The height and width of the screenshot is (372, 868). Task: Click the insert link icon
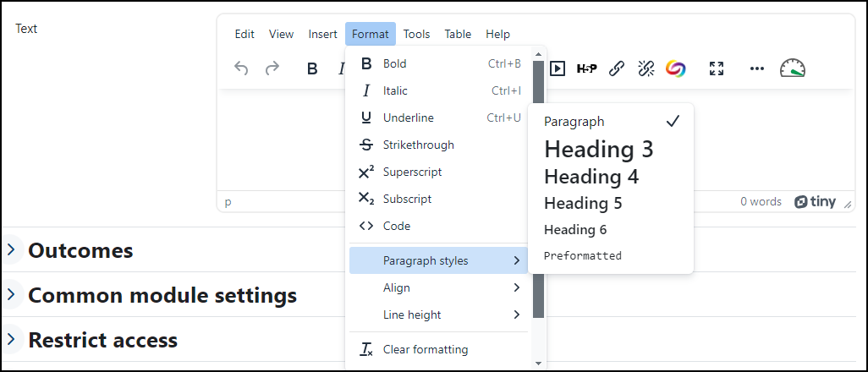point(617,68)
